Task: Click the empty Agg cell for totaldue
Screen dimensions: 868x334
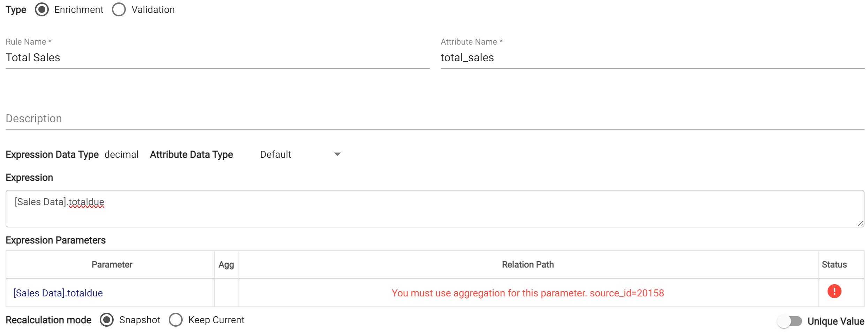Action: click(226, 293)
